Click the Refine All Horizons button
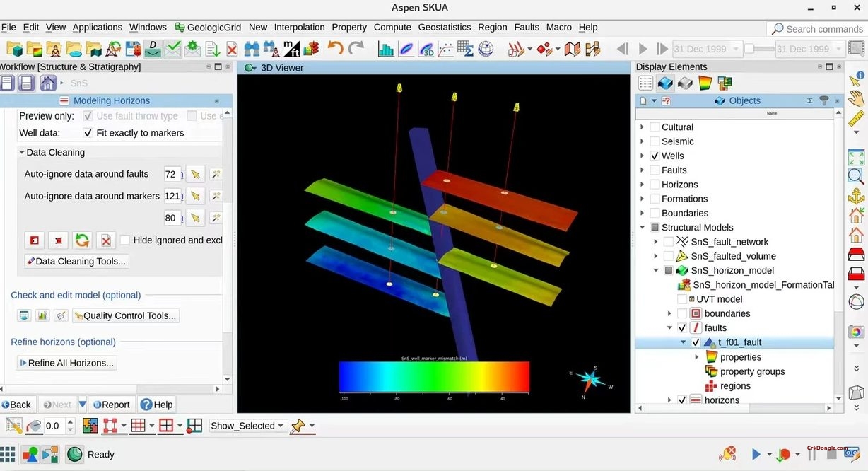 pos(66,363)
